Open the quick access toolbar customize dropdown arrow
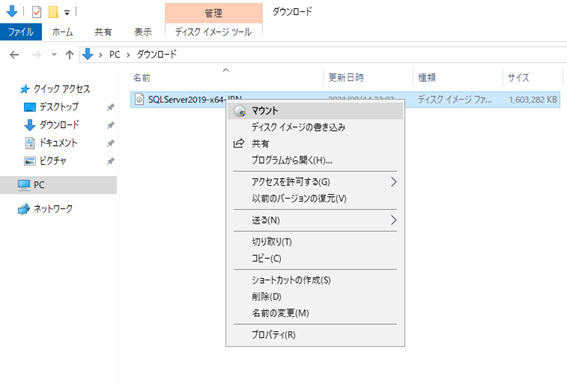567x386 pixels. click(67, 13)
